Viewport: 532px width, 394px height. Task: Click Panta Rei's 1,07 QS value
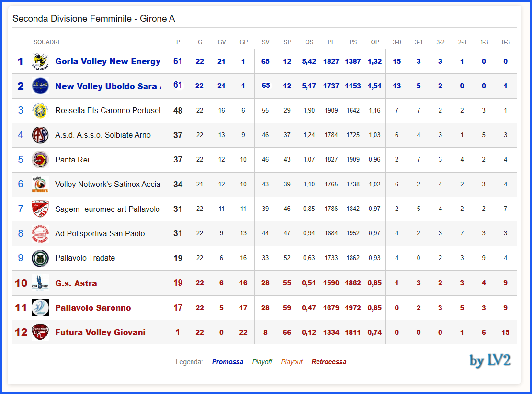(x=309, y=159)
